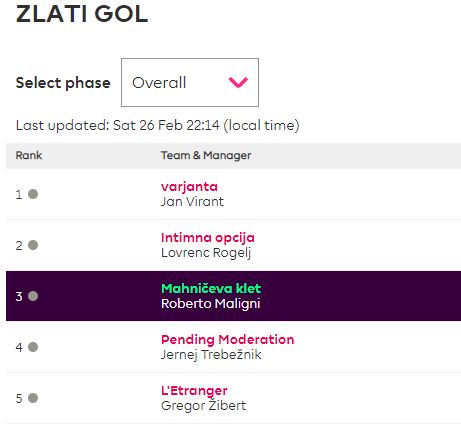Image resolution: width=461 pixels, height=425 pixels.
Task: Click the grey movement dot beside rank 2
Action: pyautogui.click(x=33, y=245)
